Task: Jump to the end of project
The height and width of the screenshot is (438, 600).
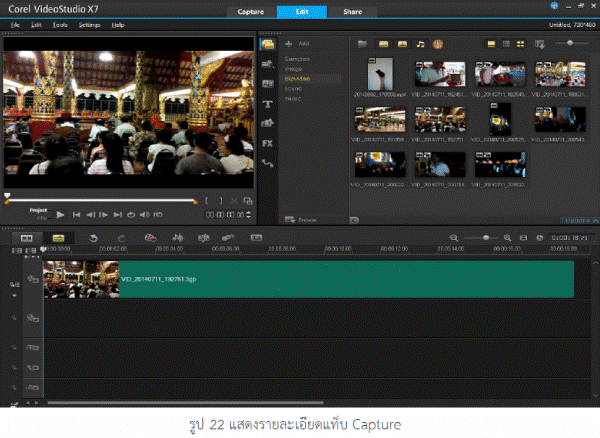Action: pos(117,215)
